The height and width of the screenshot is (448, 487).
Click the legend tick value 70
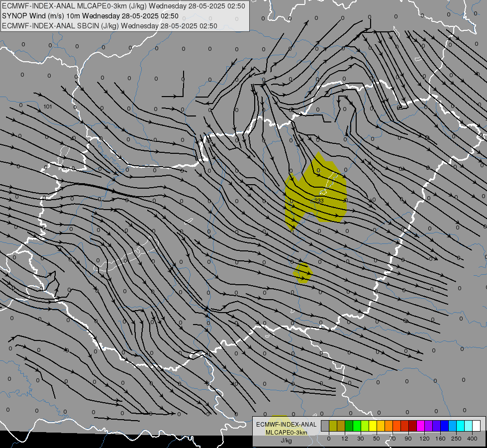coord(392,439)
